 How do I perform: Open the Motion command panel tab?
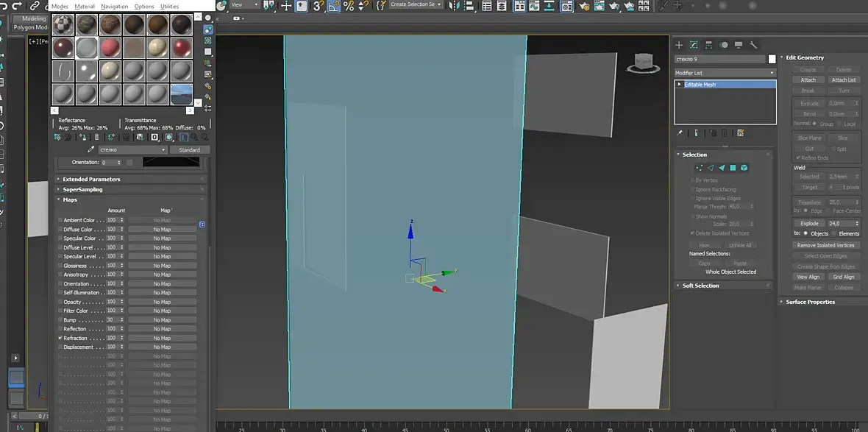coord(724,45)
